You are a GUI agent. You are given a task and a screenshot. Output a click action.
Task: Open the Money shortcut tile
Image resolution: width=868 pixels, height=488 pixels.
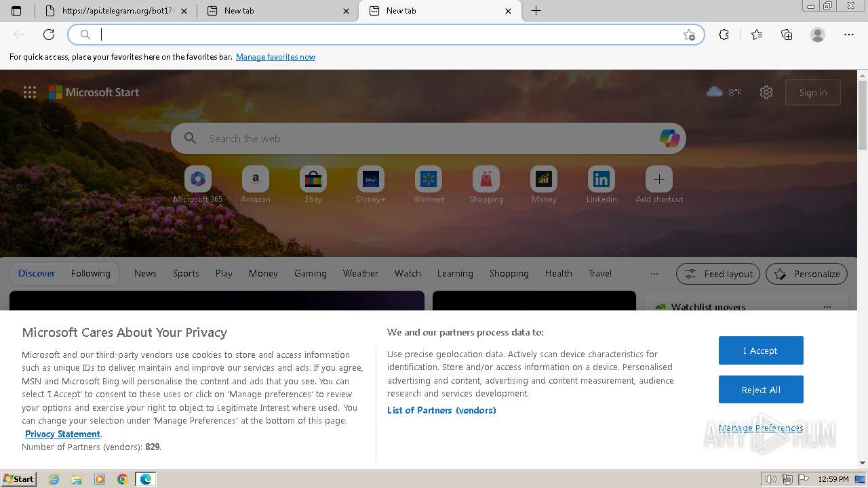pos(544,184)
